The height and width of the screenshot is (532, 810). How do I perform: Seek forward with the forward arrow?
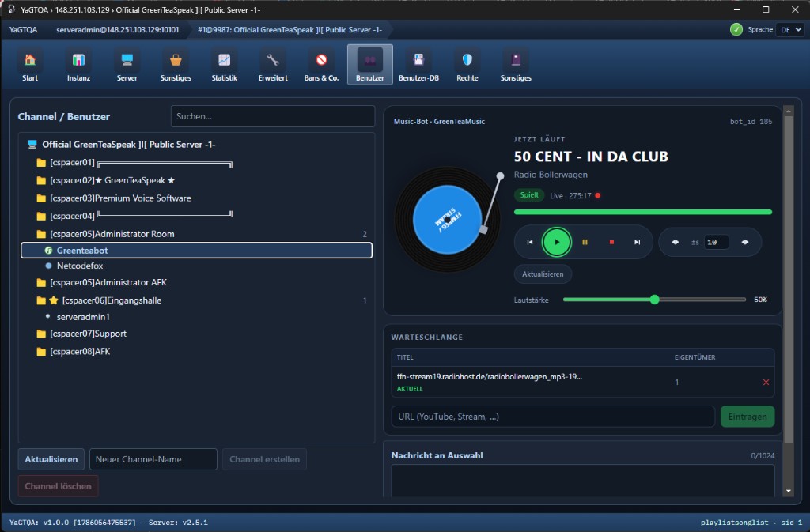(745, 242)
